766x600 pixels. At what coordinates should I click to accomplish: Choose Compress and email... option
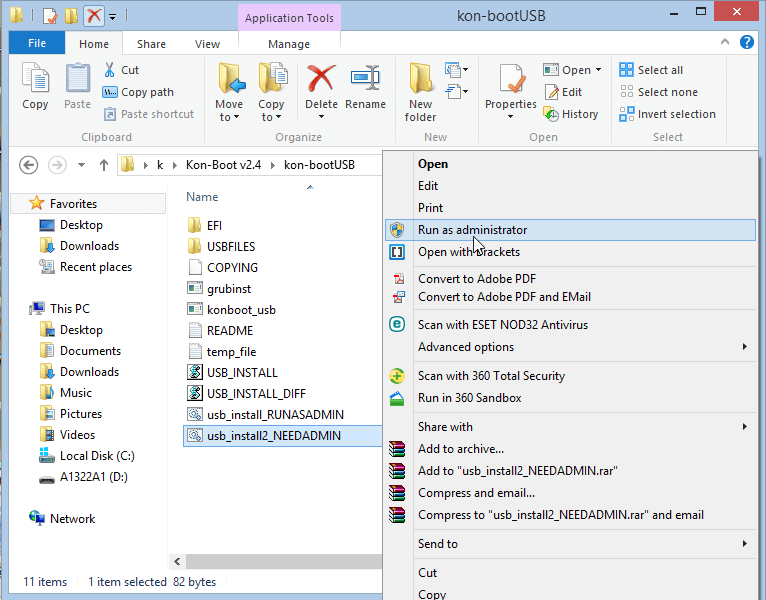570,493
